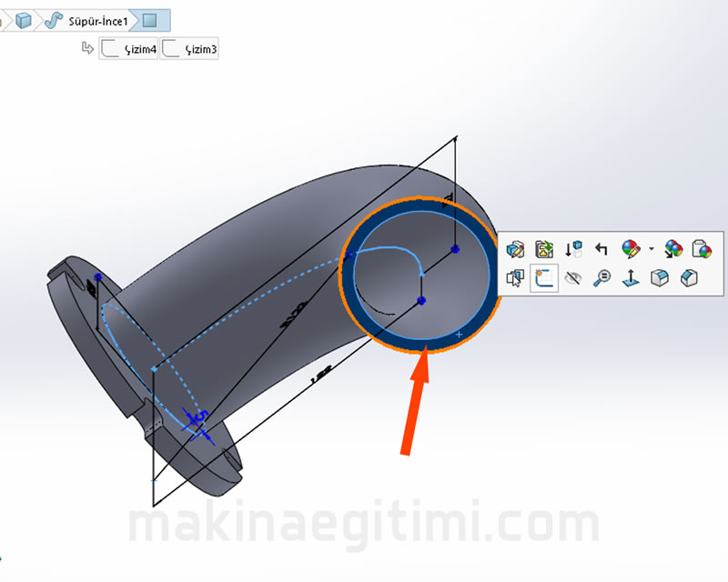Click the Normal To view icon
This screenshot has width=728, height=582.
tap(631, 278)
